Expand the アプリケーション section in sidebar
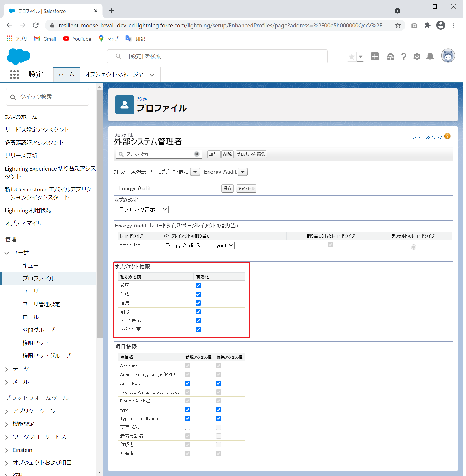 coord(7,411)
